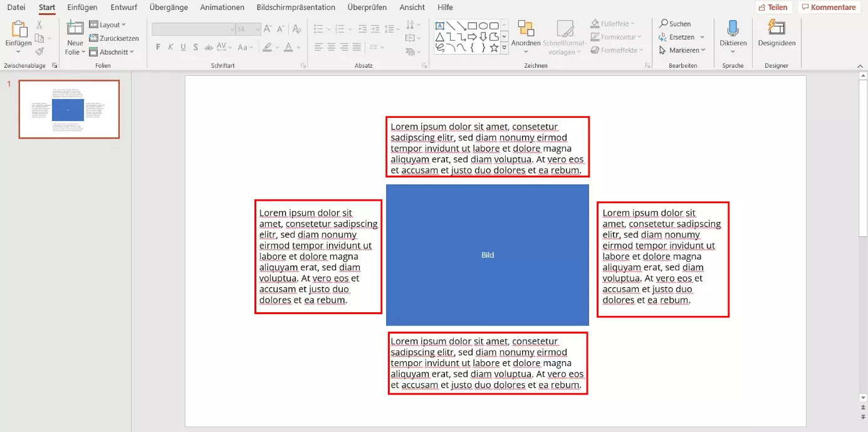
Task: Open the Abschnitt dropdown
Action: [x=112, y=52]
